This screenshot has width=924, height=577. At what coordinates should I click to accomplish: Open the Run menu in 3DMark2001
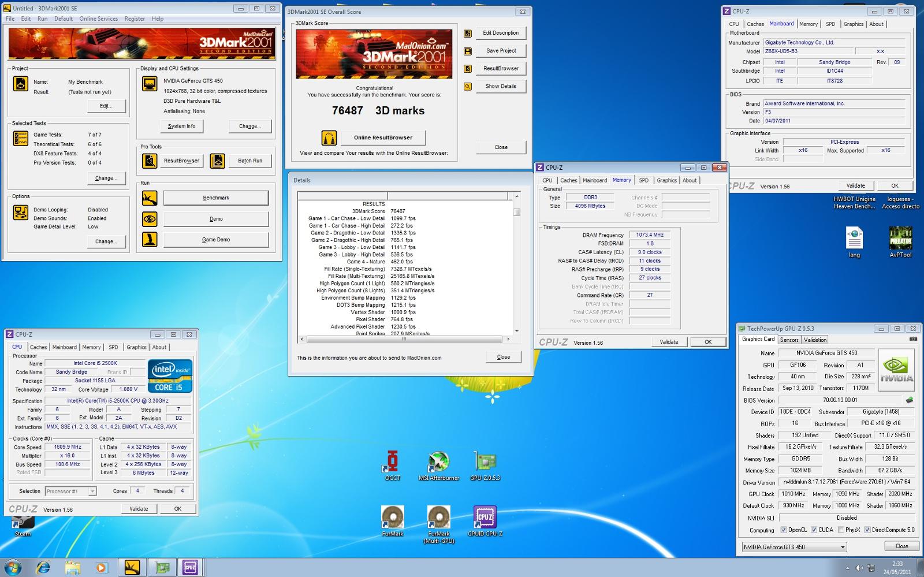(x=43, y=18)
